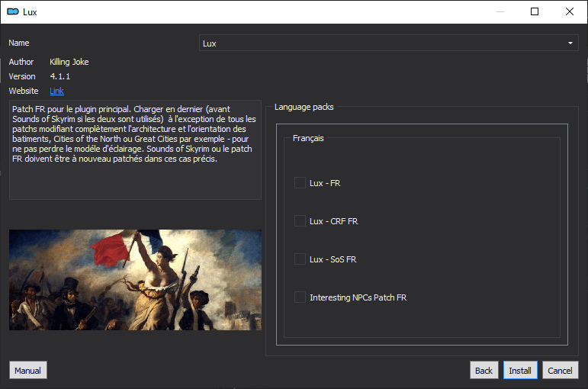The image size is (588, 389).
Task: Close the Lux installer window
Action: (x=570, y=11)
